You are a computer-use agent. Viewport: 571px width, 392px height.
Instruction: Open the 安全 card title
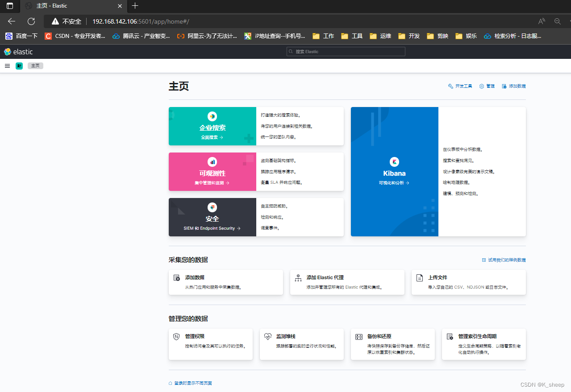213,219
